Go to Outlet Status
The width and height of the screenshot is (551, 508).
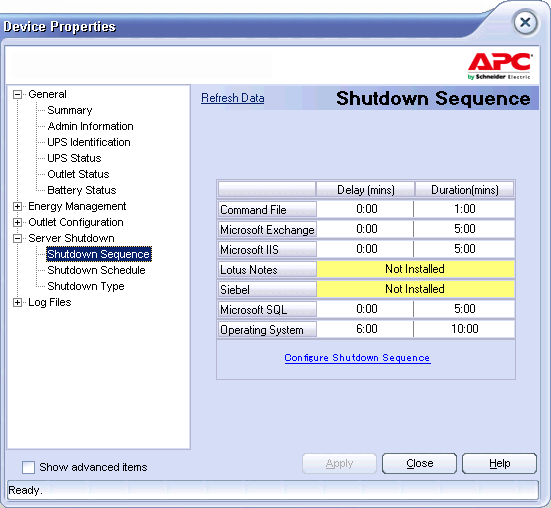point(78,174)
